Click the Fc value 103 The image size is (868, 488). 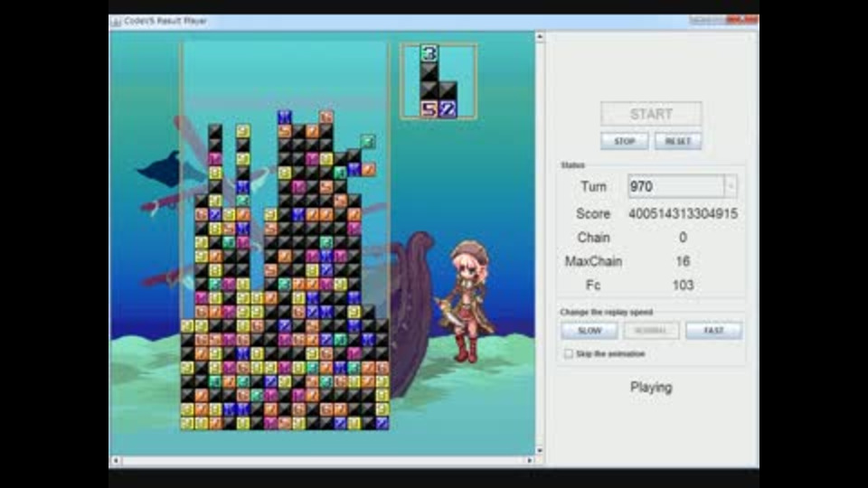pos(683,285)
